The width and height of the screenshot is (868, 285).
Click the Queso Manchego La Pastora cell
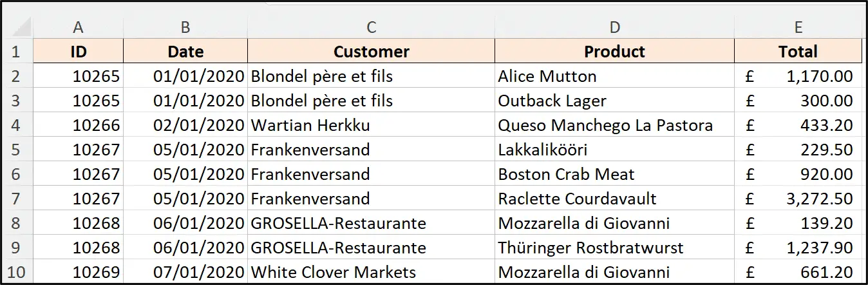point(614,125)
